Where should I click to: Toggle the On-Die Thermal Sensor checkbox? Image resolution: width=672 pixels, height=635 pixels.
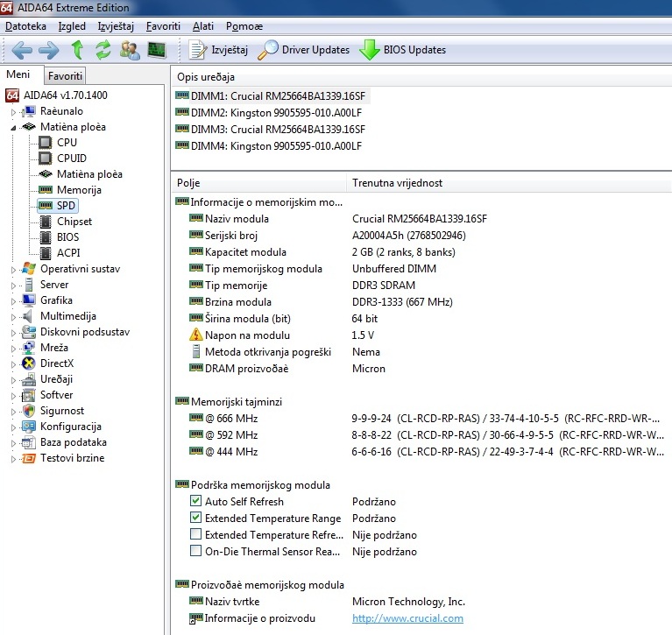click(196, 552)
